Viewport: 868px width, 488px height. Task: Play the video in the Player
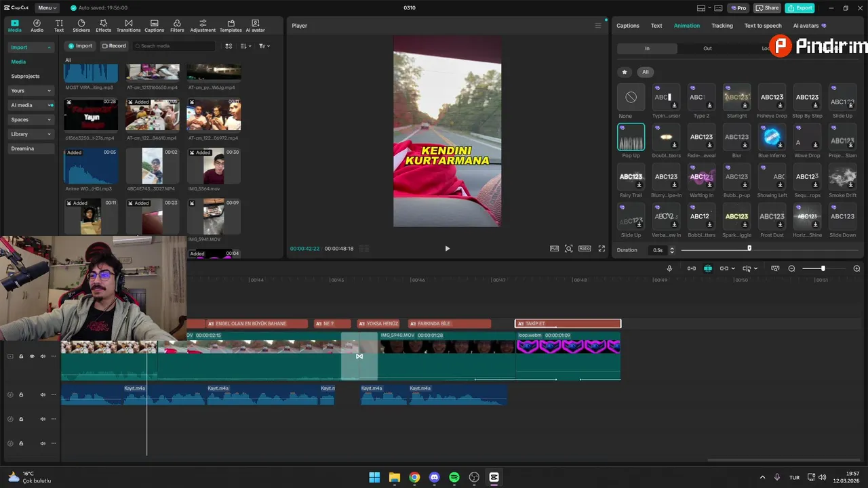(x=447, y=249)
